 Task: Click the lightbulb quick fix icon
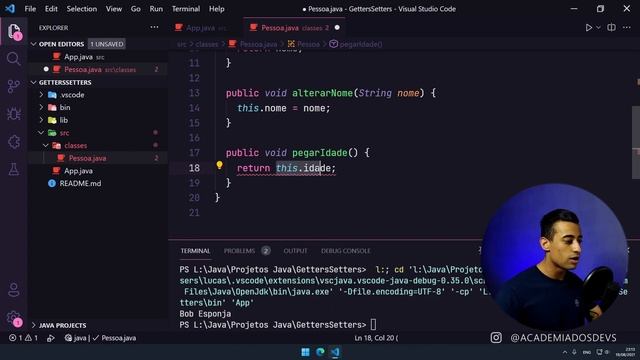pyautogui.click(x=219, y=165)
